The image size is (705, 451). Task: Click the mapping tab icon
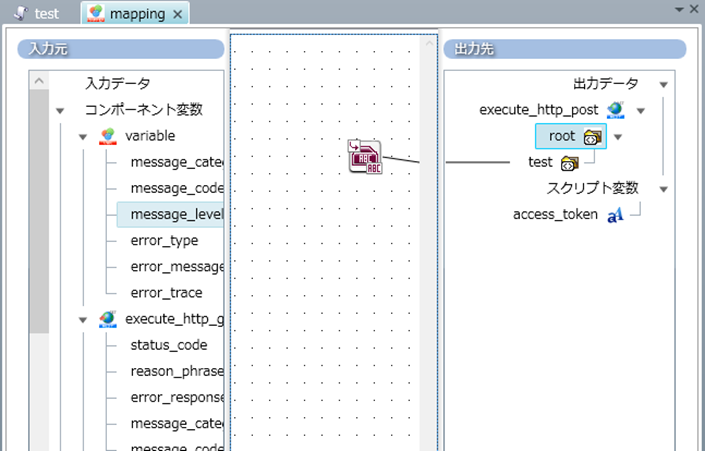coord(96,14)
